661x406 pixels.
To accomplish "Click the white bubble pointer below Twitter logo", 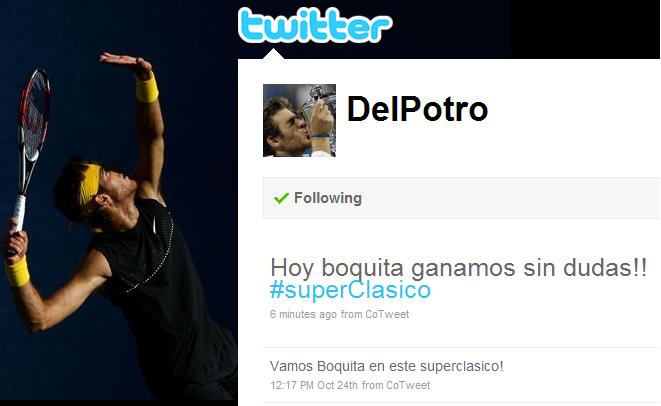I will (x=273, y=54).
